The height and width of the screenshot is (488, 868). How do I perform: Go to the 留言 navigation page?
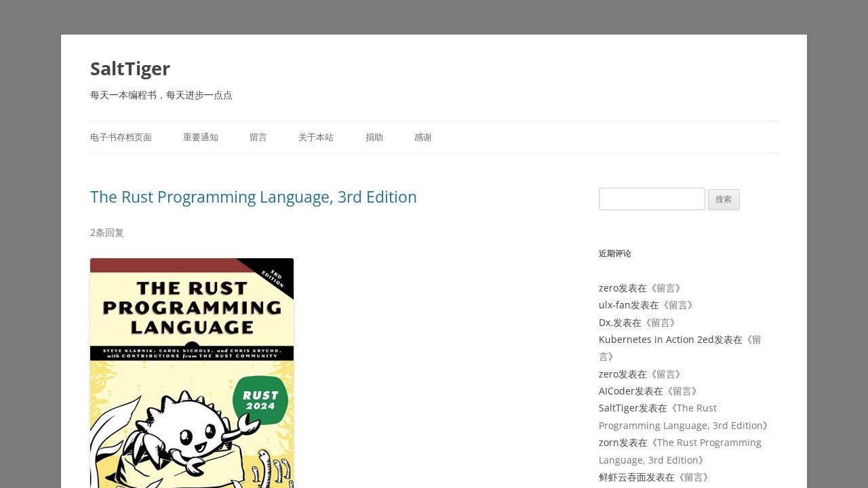tap(258, 138)
